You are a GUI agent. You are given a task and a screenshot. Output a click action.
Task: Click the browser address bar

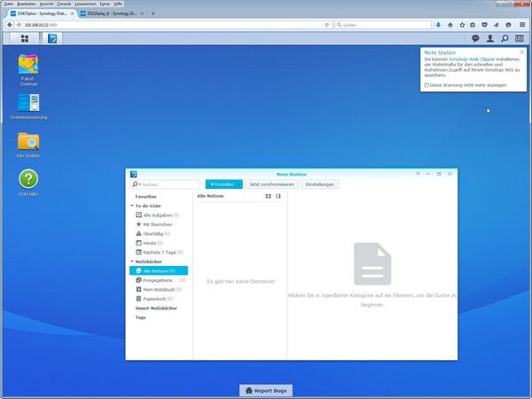pos(168,25)
